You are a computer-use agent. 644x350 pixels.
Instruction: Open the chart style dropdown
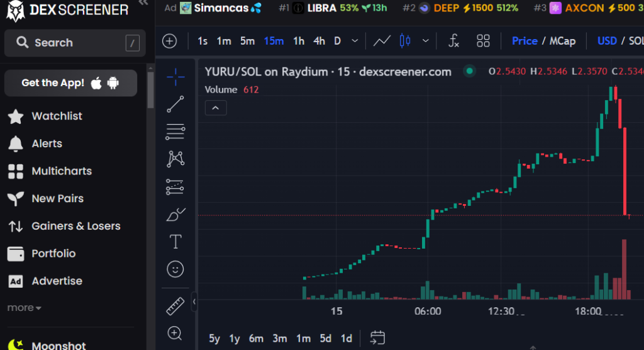click(x=426, y=41)
